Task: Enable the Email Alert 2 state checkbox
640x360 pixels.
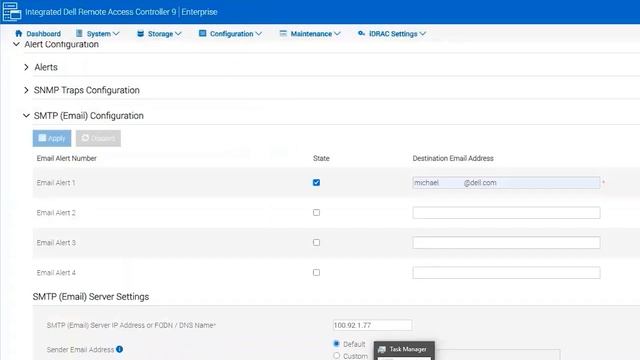Action: click(x=316, y=213)
